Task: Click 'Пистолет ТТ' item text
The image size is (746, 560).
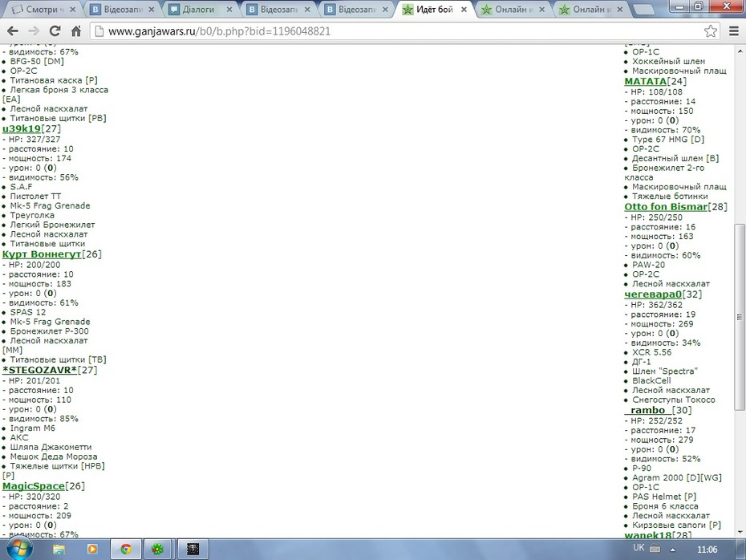Action: tap(35, 196)
